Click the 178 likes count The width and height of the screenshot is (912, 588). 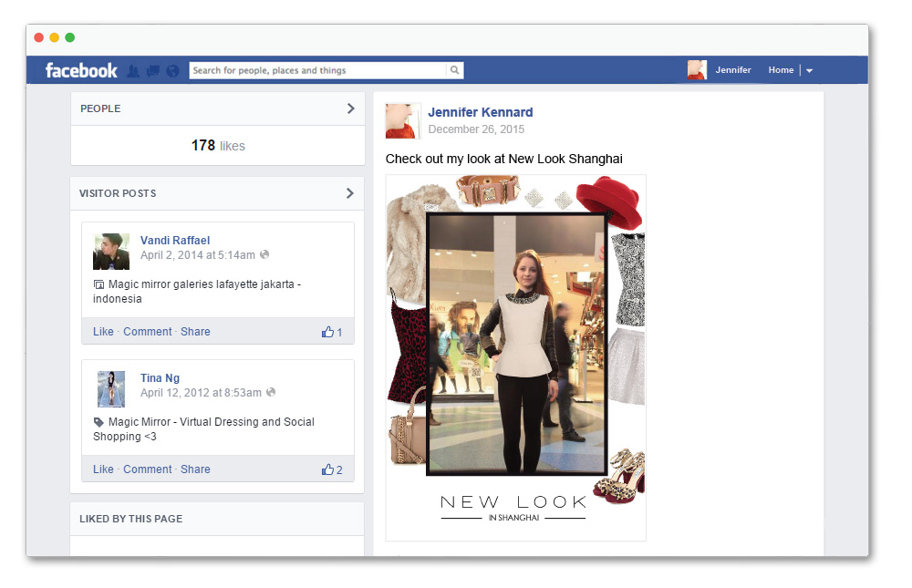click(218, 145)
